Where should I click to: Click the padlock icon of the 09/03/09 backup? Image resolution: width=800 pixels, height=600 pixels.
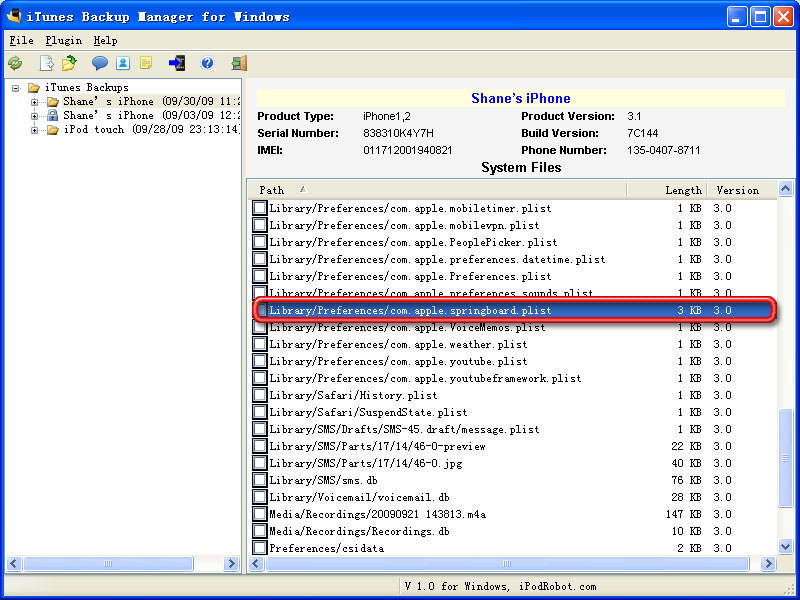(x=53, y=115)
